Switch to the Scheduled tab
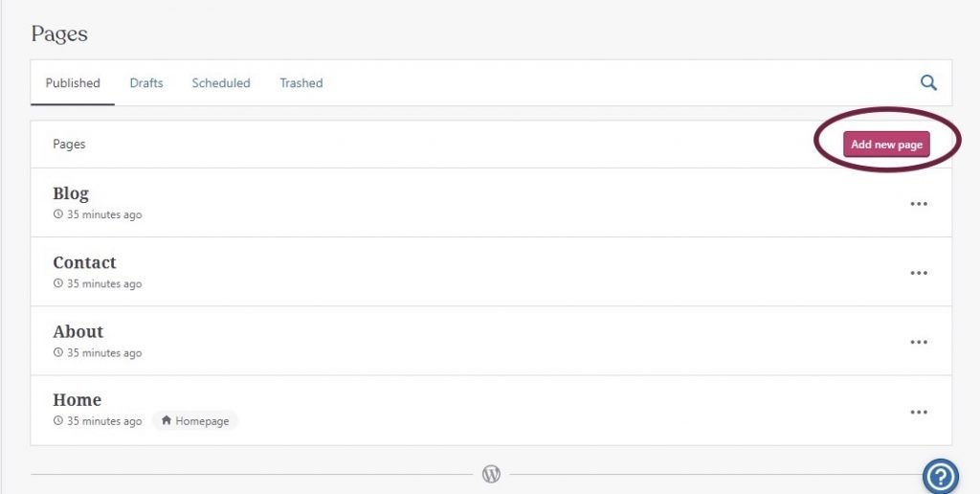Viewport: 980px width, 494px height. click(221, 83)
